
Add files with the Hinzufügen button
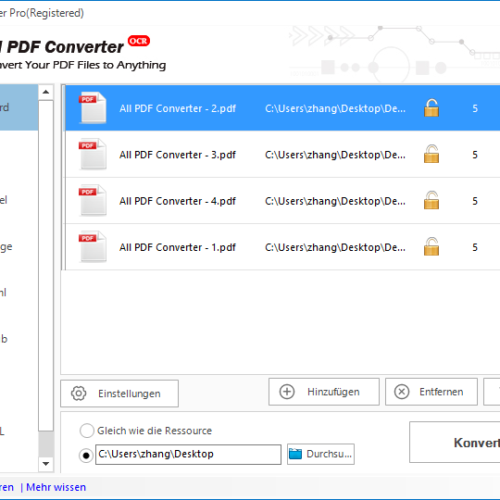tap(324, 392)
